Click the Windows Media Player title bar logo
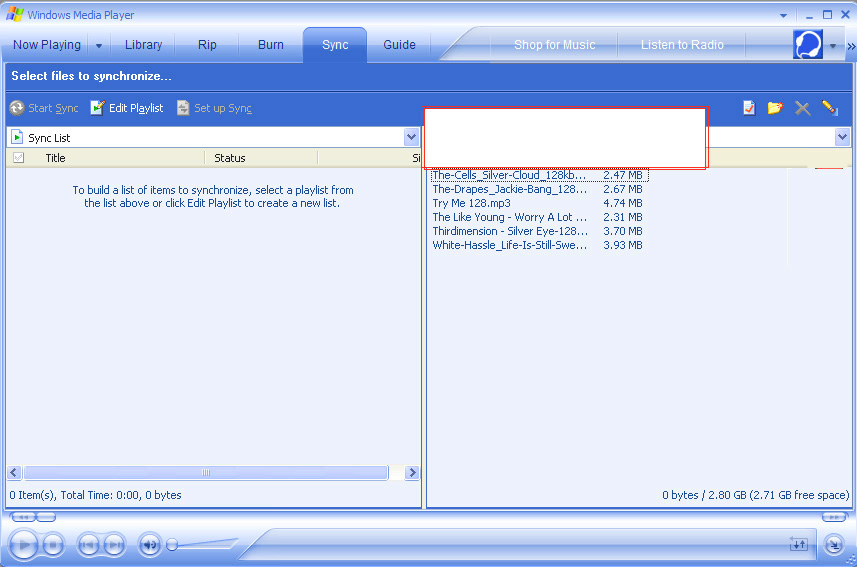 [x=15, y=14]
